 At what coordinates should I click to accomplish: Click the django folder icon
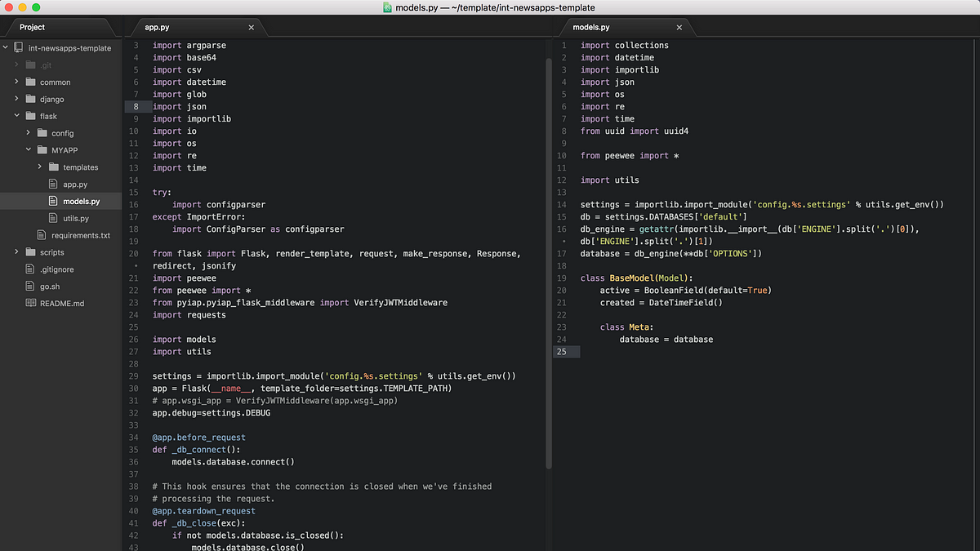31,100
